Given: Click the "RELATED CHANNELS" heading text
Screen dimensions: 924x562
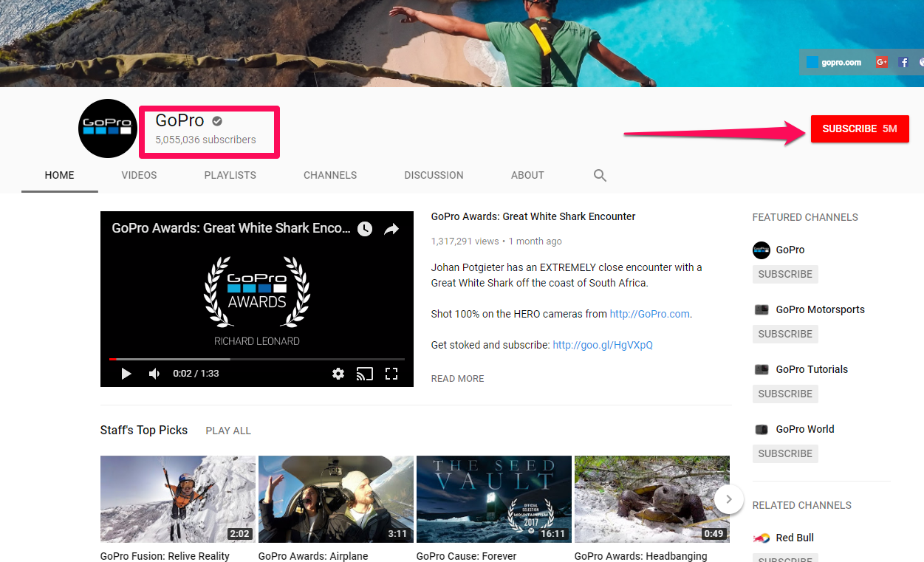Looking at the screenshot, I should [802, 505].
